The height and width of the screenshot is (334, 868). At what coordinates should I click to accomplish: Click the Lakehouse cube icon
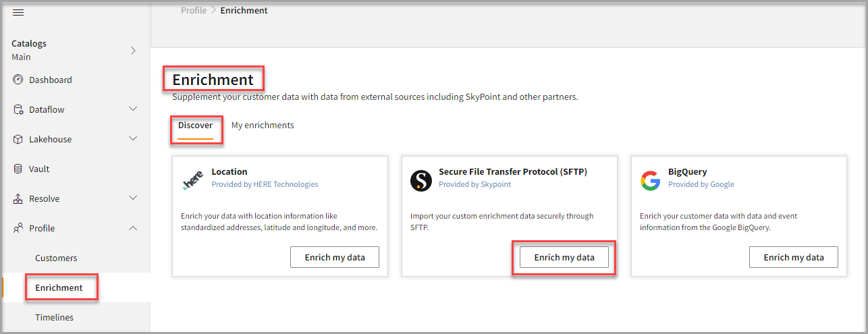[x=18, y=139]
